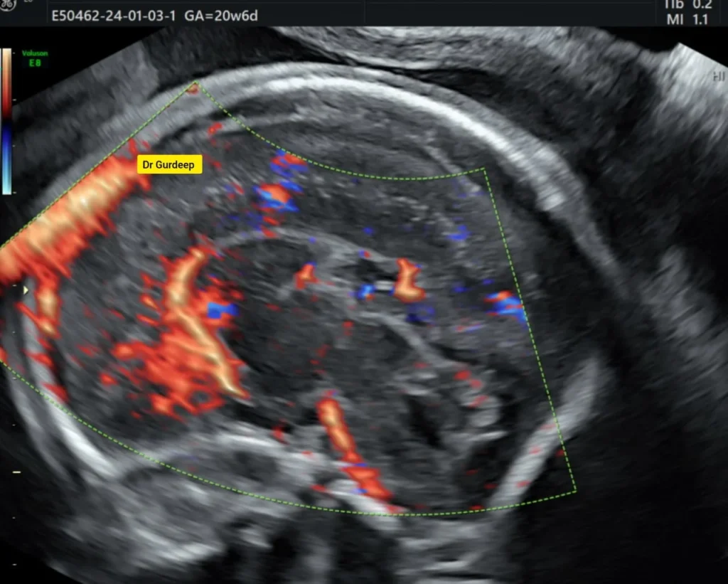The image size is (728, 584).
Task: Select the HI indicator at right edge
Action: (718, 76)
